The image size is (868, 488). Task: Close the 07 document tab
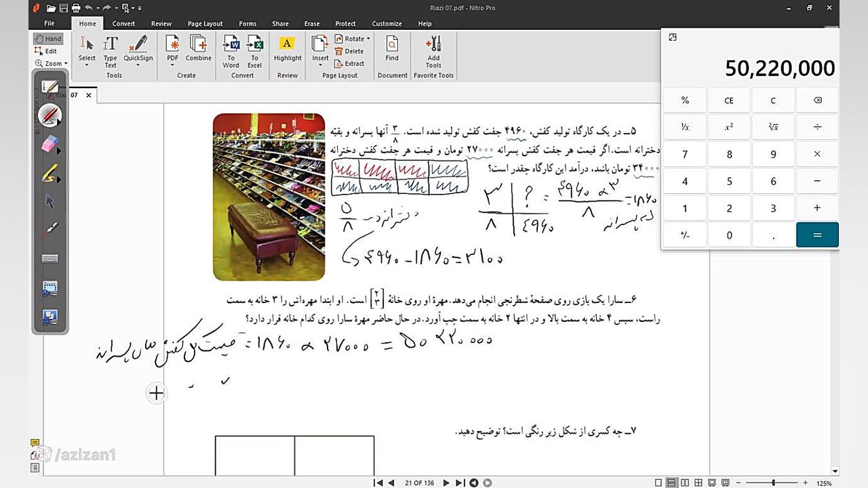(x=88, y=96)
